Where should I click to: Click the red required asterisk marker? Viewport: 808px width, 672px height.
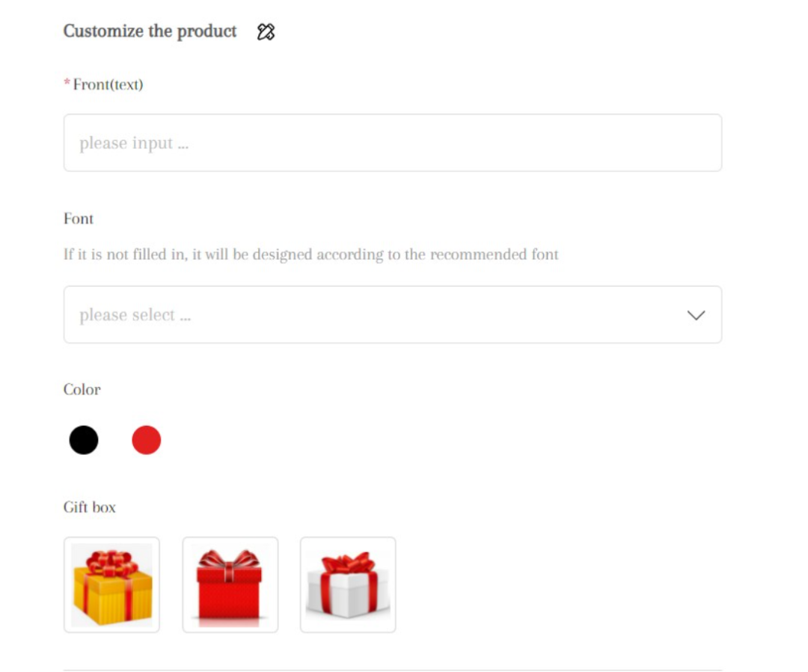tap(67, 83)
